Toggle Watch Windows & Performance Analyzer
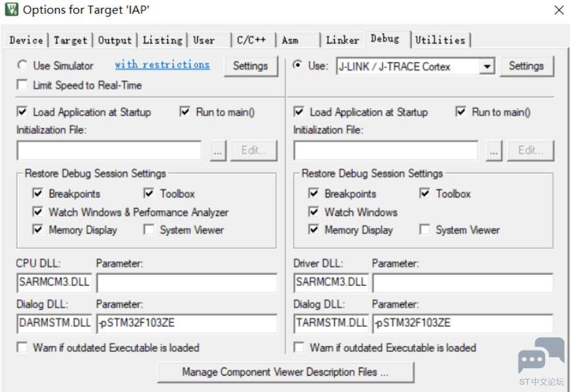570x392 pixels. [38, 211]
